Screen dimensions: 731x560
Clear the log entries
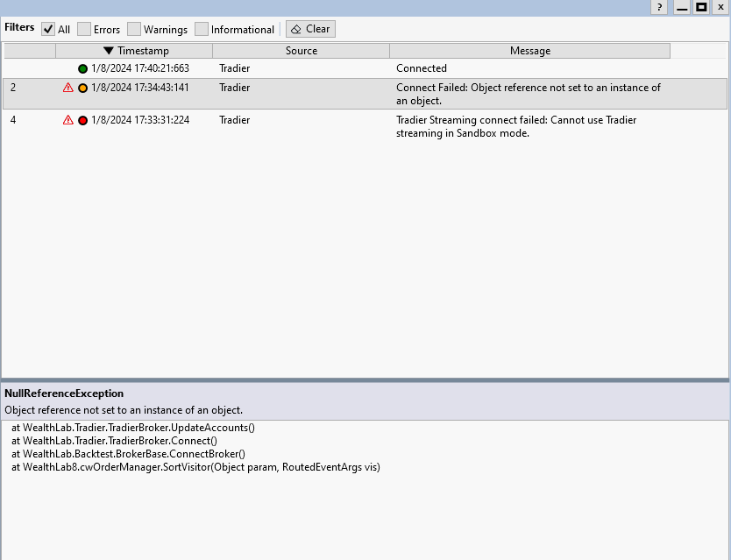(x=310, y=29)
